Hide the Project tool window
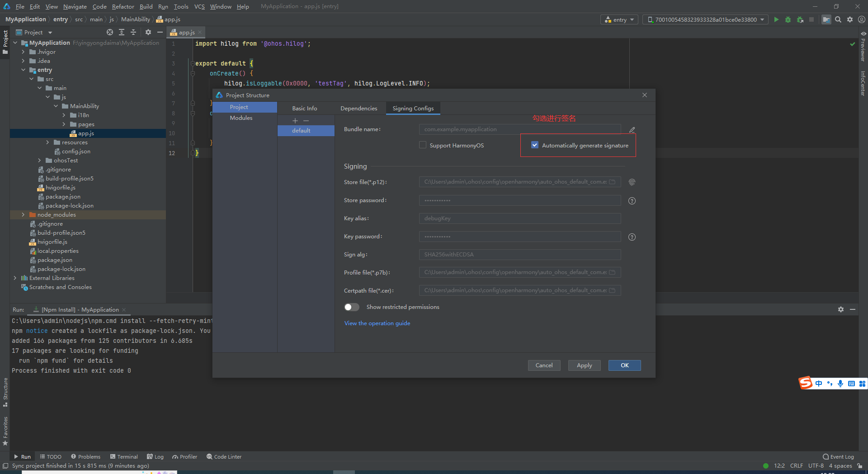Image resolution: width=868 pixels, height=474 pixels. (x=160, y=32)
